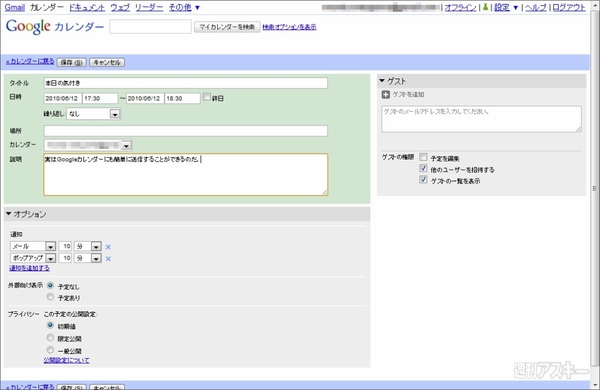Screen dimensions: 600x390
Task: Click the ポップアップ notification minutes field
Action: [x=65, y=258]
